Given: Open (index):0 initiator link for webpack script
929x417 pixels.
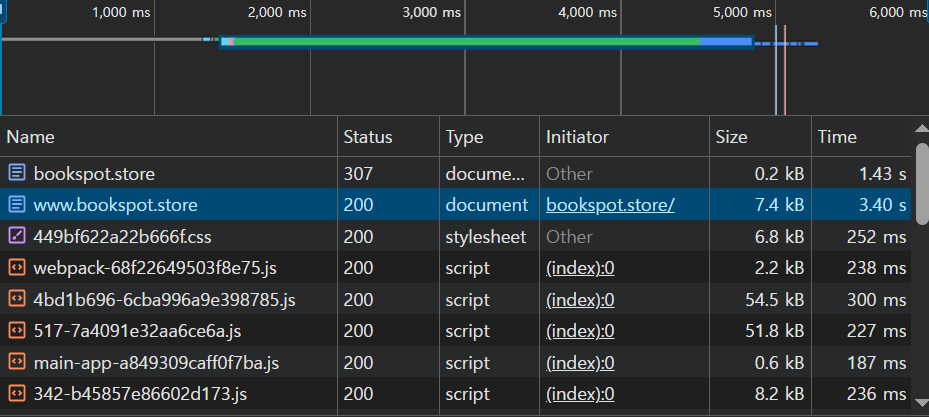Looking at the screenshot, I should [x=580, y=268].
